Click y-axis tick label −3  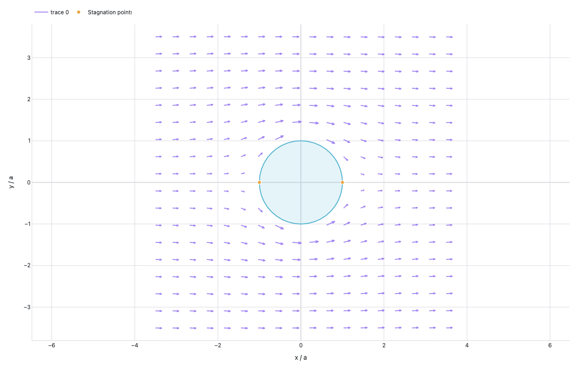[x=27, y=307]
